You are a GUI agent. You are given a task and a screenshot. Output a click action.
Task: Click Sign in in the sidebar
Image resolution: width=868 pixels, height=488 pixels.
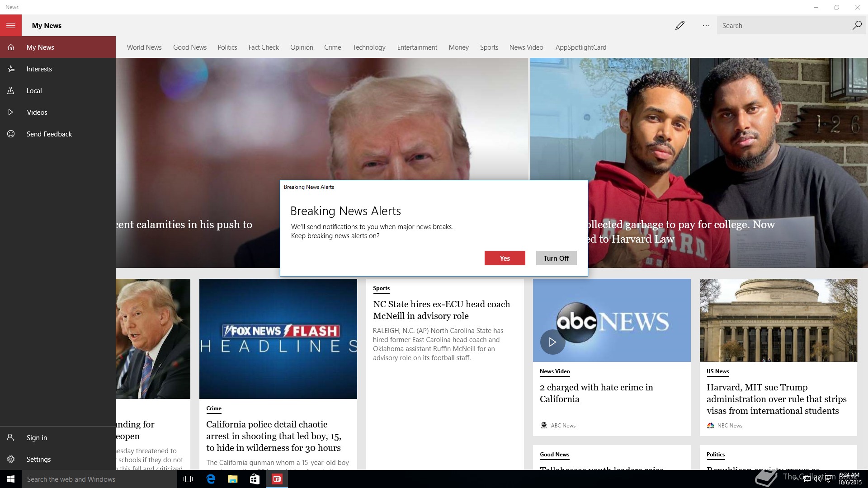(58, 437)
